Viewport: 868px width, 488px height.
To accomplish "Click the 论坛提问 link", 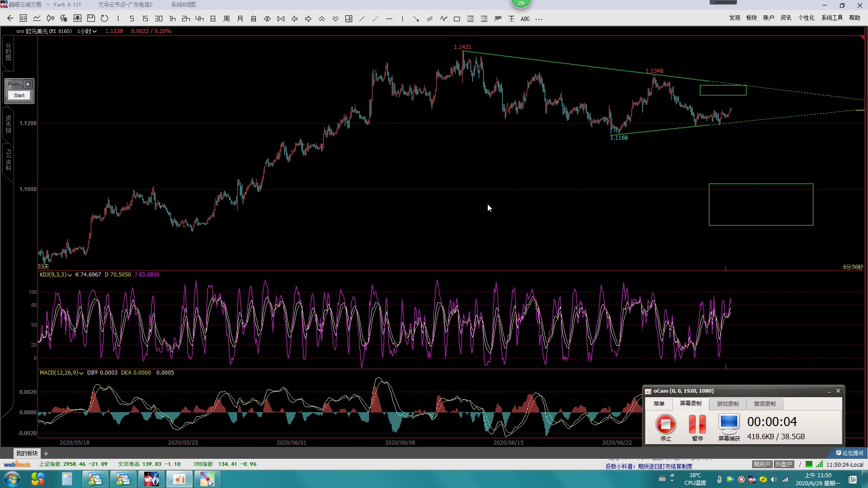I will [850, 453].
